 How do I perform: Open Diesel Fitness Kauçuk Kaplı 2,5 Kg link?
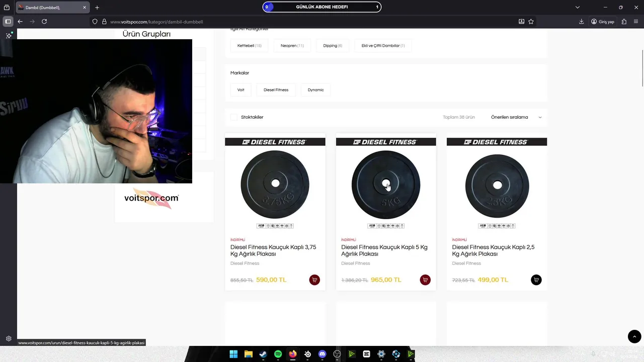click(x=493, y=250)
